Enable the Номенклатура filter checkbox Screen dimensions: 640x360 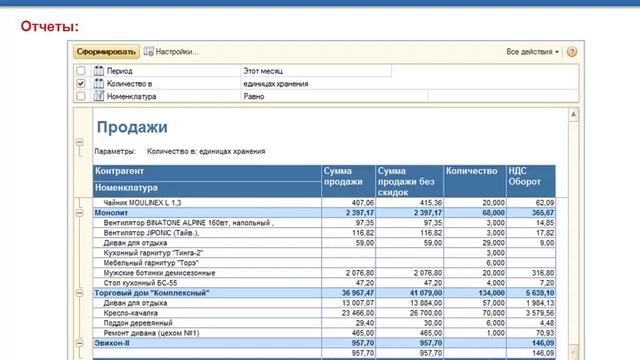(x=81, y=96)
